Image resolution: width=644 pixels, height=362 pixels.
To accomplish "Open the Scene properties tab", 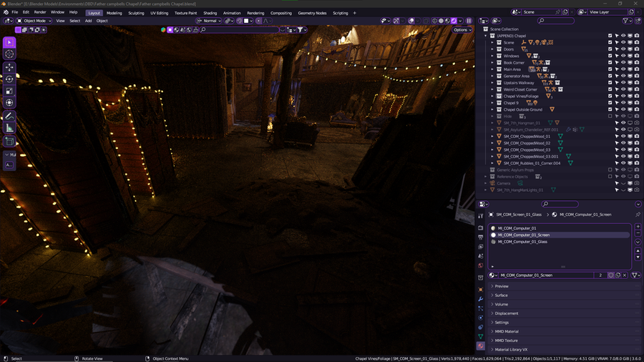I will click(481, 256).
